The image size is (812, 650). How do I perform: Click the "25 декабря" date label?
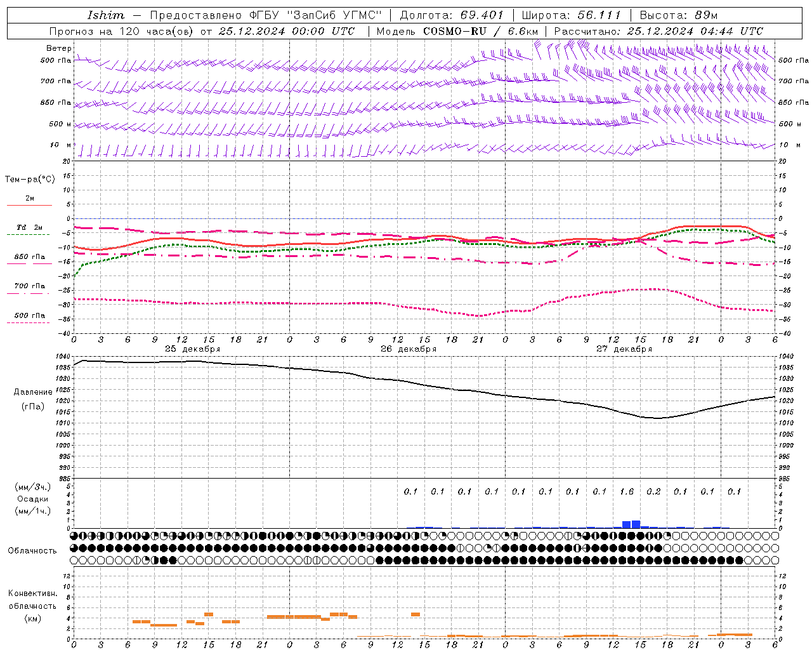tap(193, 349)
